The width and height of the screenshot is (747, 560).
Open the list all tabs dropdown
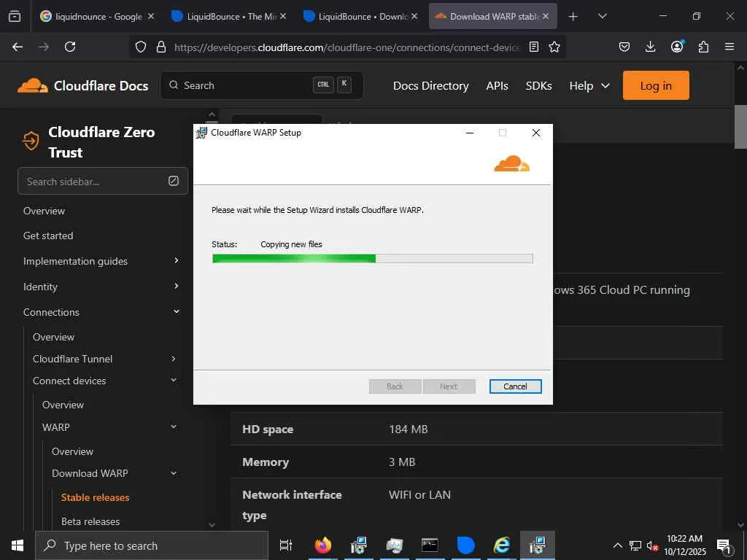[x=602, y=16]
